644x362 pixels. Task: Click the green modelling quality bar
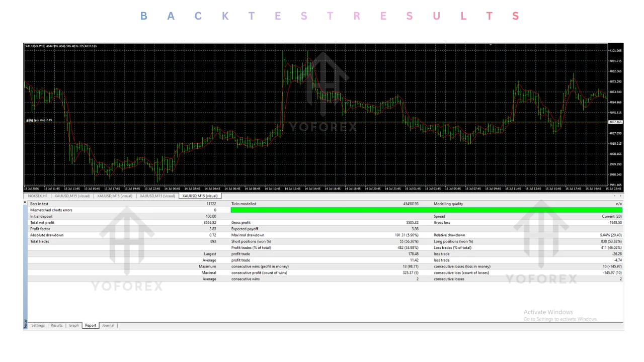[427, 210]
